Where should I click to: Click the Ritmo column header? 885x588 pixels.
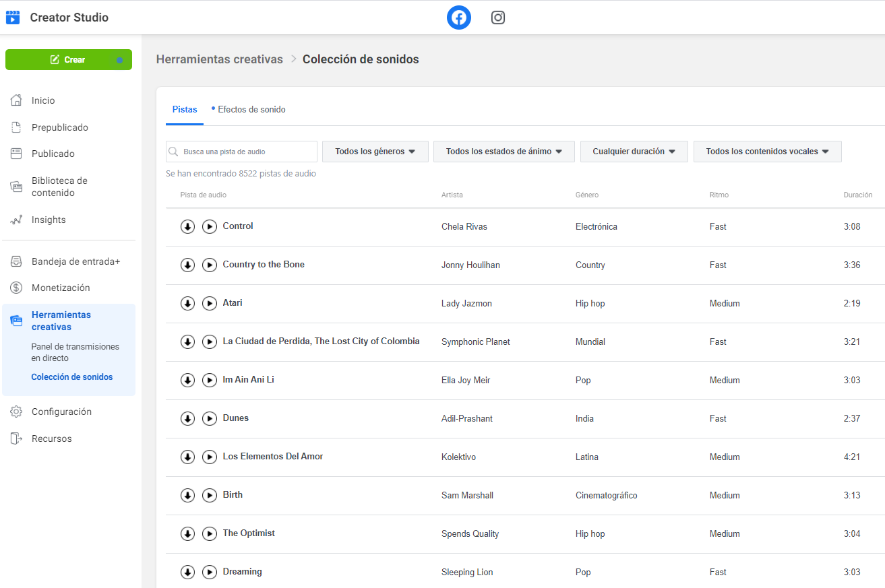719,195
